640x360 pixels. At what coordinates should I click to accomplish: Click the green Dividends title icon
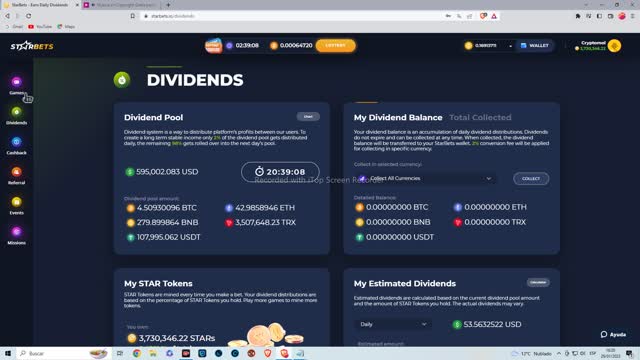pyautogui.click(x=122, y=80)
